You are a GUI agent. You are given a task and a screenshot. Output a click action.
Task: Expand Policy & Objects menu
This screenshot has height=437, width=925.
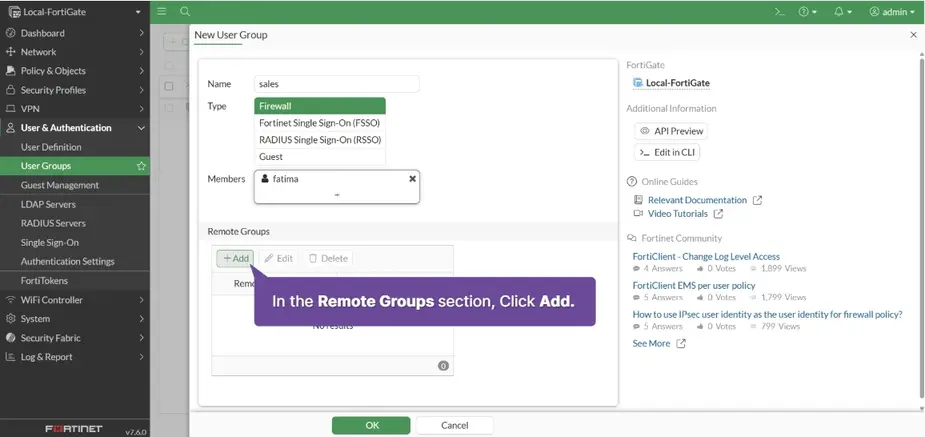(75, 71)
